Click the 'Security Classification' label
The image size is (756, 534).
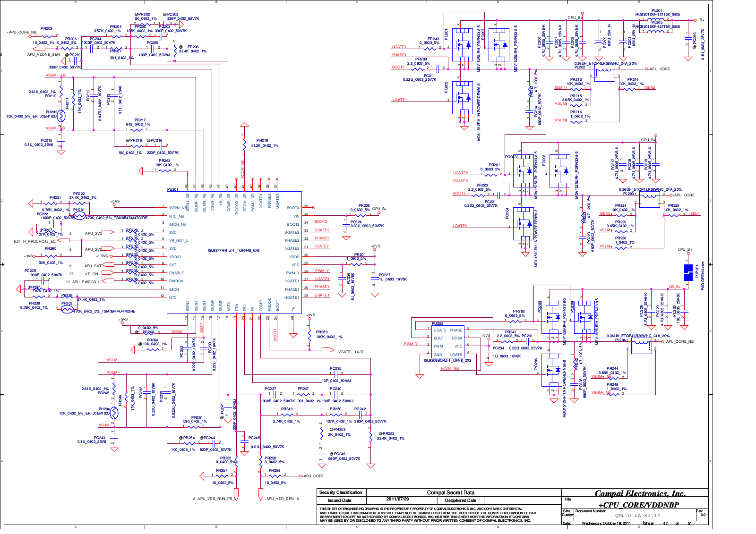(341, 492)
